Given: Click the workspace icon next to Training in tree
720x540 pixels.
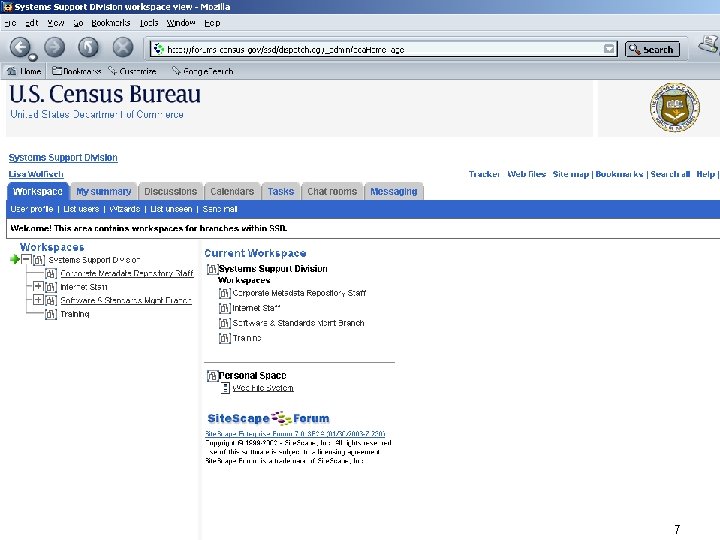Looking at the screenshot, I should pyautogui.click(x=51, y=315).
